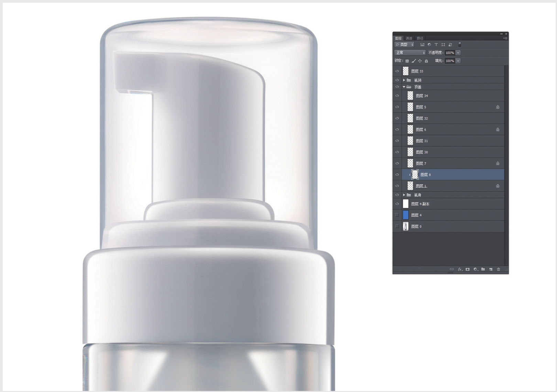Click the delete layer trash icon
The width and height of the screenshot is (557, 392).
click(x=498, y=269)
